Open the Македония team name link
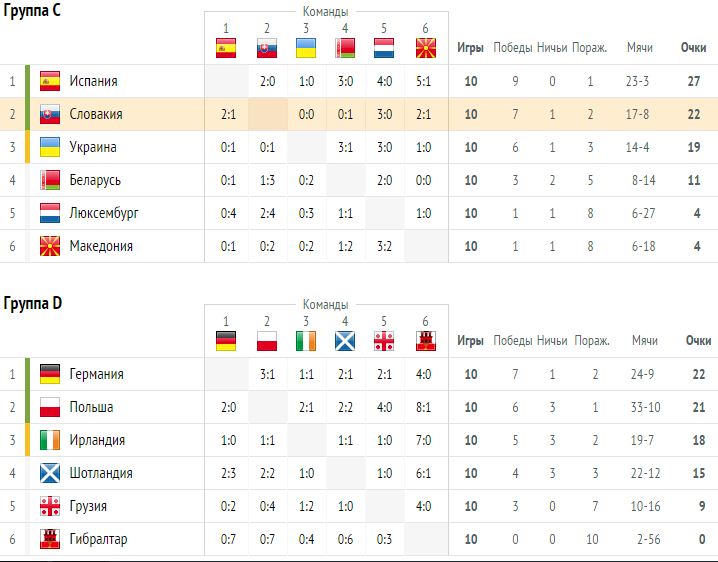 (x=101, y=247)
